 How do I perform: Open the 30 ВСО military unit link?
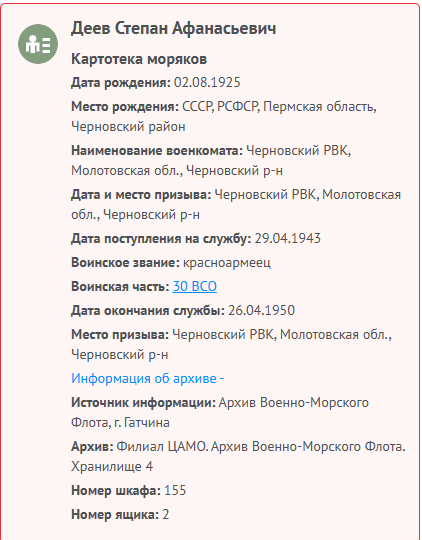click(x=195, y=287)
